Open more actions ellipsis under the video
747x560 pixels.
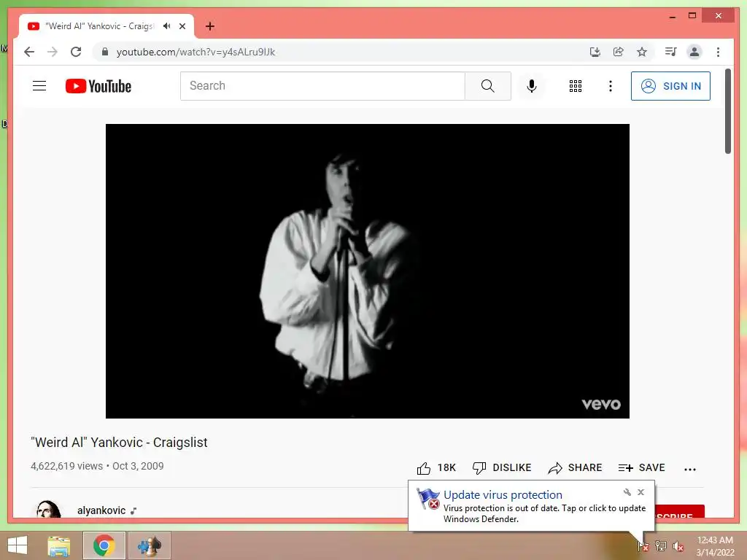690,469
